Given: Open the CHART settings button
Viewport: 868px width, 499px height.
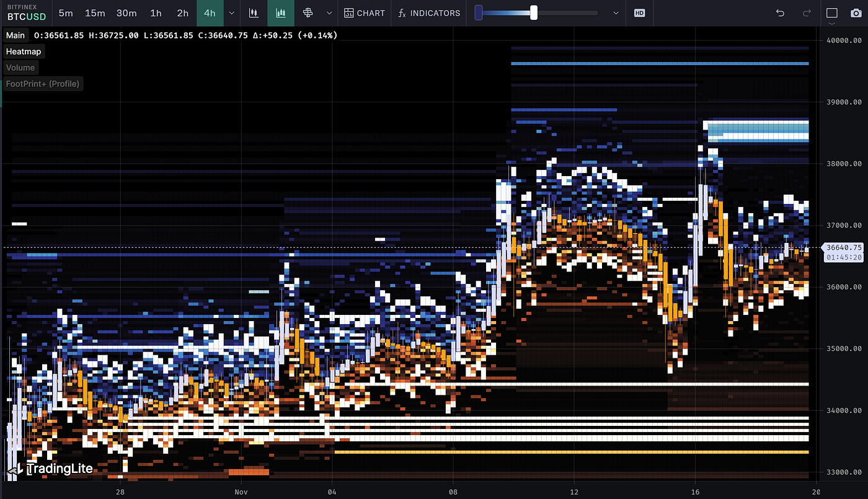Looking at the screenshot, I should (x=365, y=13).
